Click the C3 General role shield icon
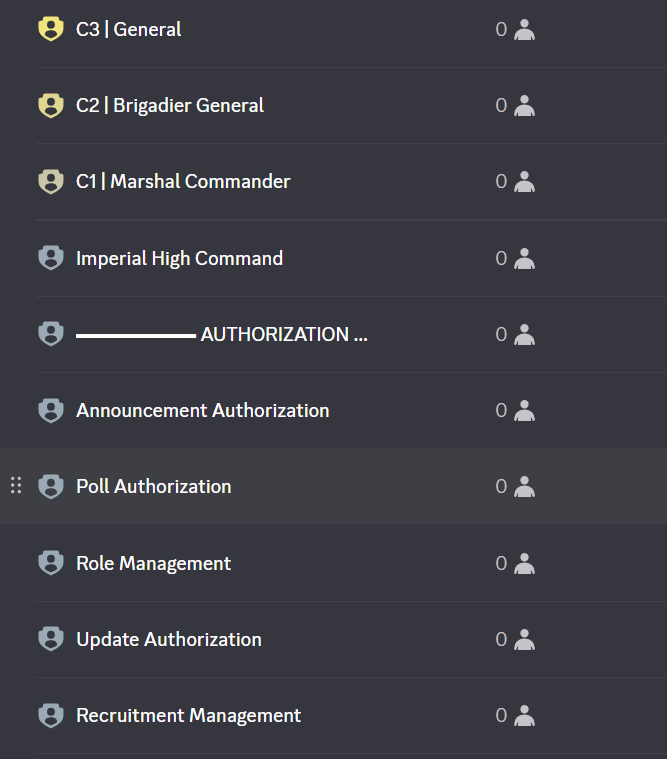This screenshot has width=667, height=759. click(50, 29)
